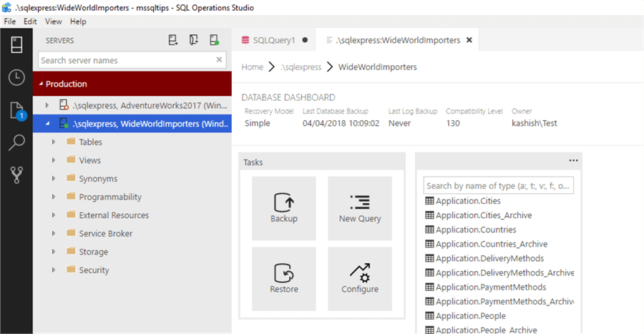The image size is (644, 334).
Task: Open the Explorer file icon with badge
Action: pos(16,110)
